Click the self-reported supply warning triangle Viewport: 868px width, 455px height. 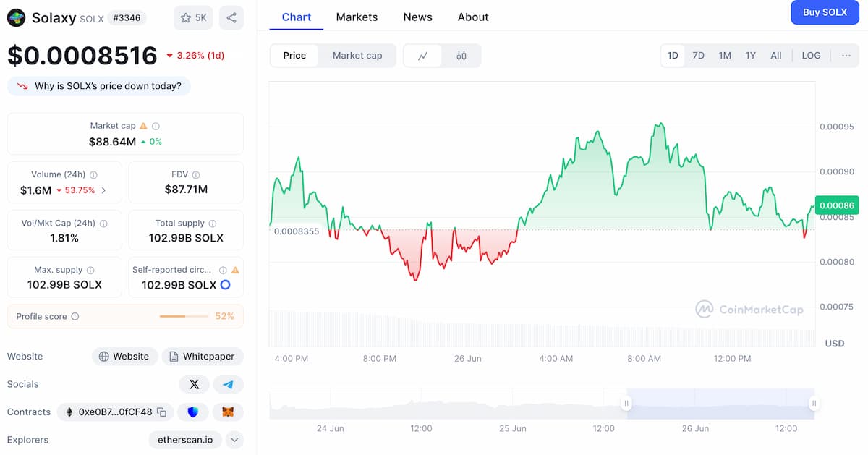click(235, 270)
